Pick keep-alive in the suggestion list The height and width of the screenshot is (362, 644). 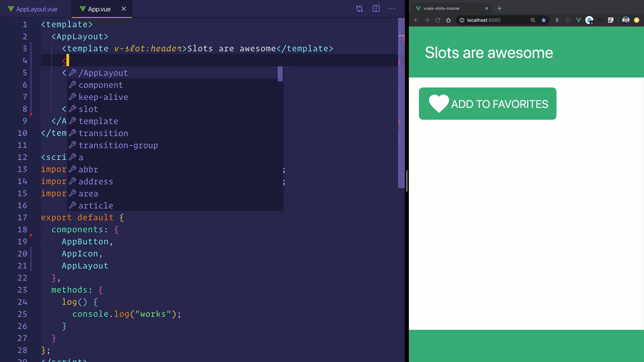(x=172, y=97)
